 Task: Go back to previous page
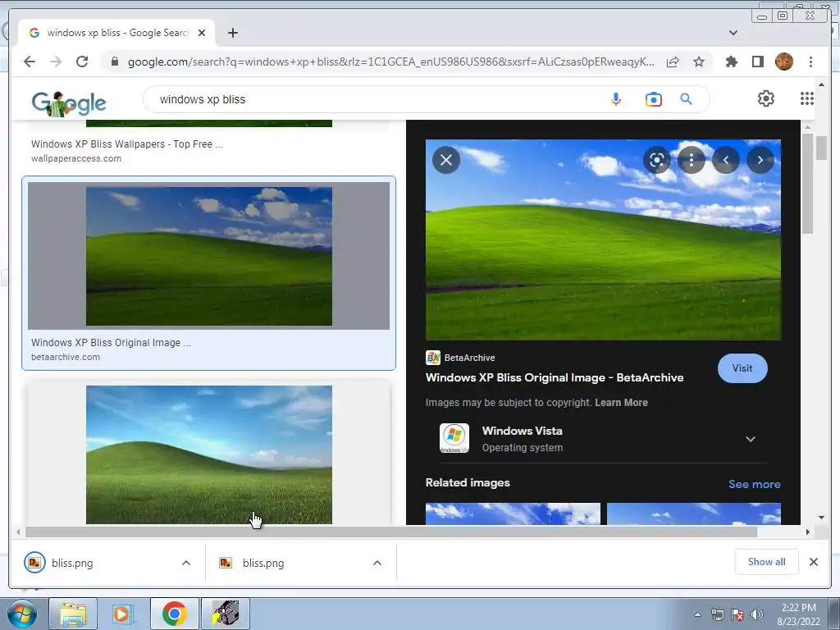pyautogui.click(x=30, y=62)
